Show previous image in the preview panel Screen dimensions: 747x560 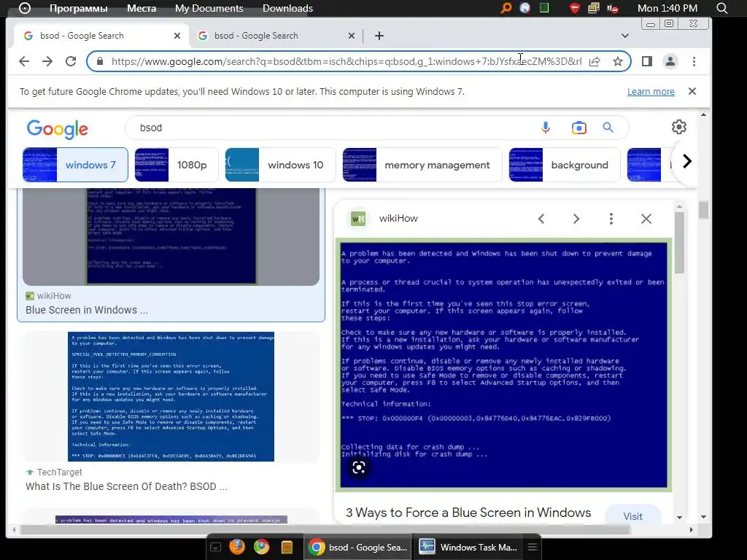point(541,219)
